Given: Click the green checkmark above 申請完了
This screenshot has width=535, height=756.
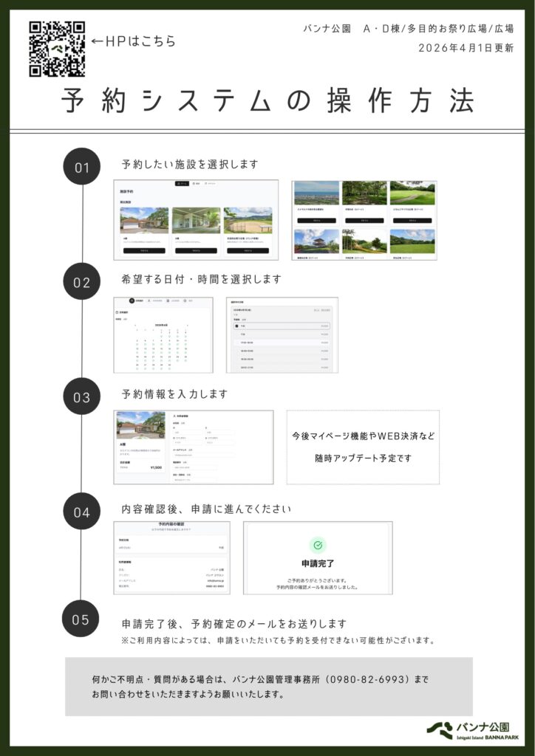Looking at the screenshot, I should [x=318, y=546].
